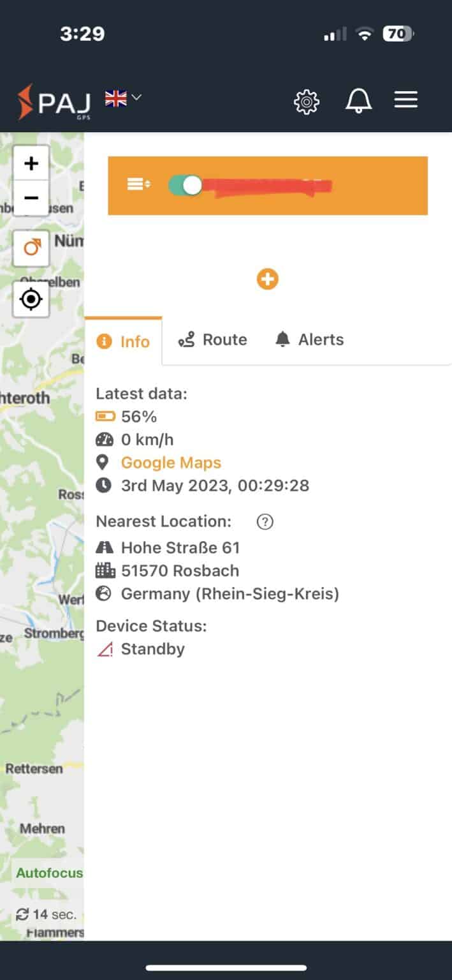
Task: Click the battery level icon showing 56%
Action: (106, 416)
